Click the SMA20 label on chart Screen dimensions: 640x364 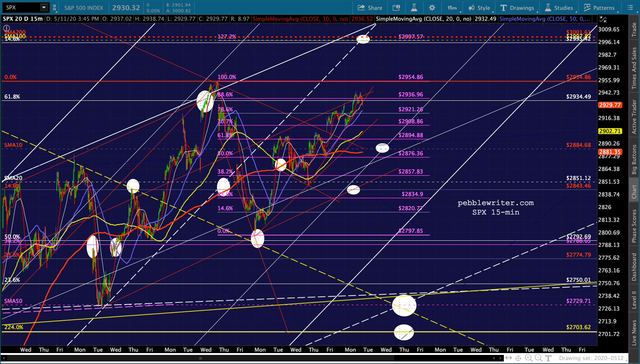13,178
